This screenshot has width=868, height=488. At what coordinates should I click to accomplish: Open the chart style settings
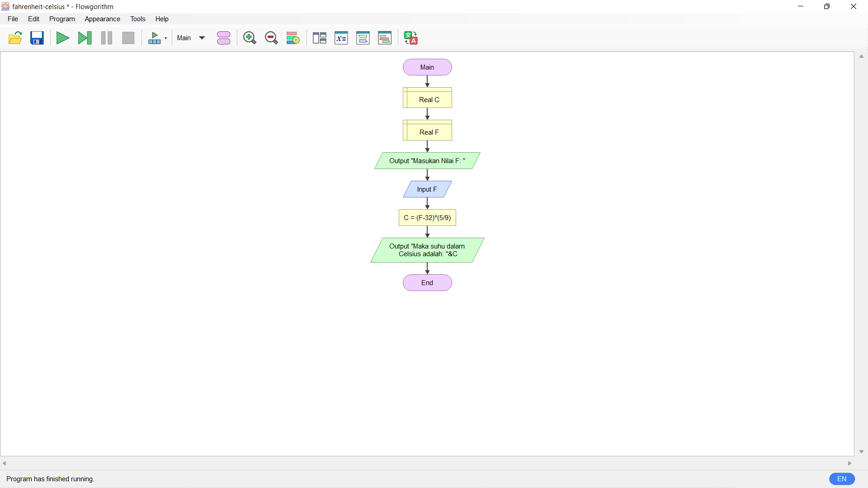[x=292, y=38]
